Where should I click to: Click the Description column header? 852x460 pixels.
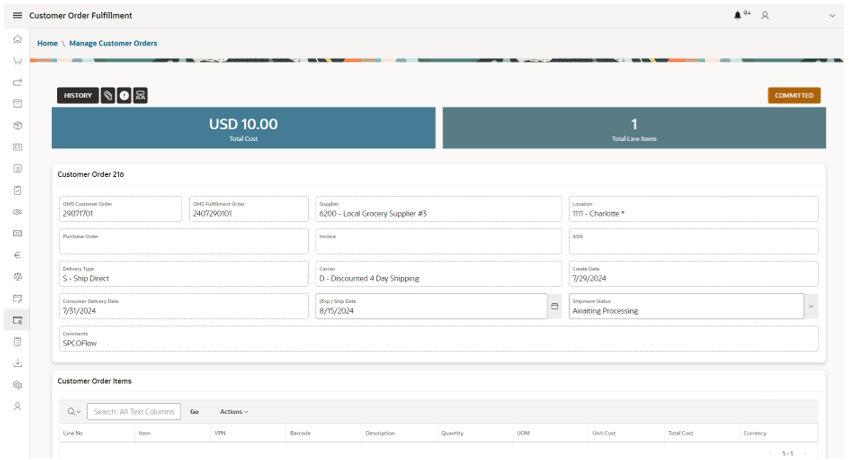click(x=380, y=433)
